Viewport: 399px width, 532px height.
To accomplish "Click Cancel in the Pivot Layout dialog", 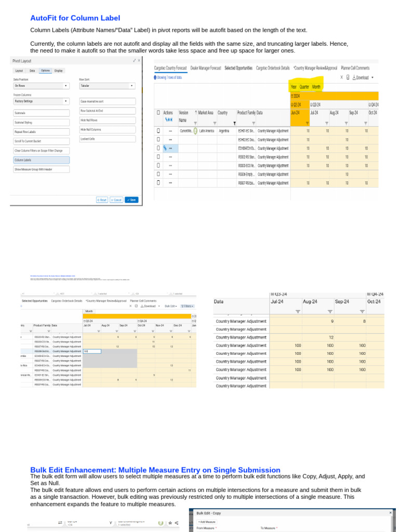I will pos(116,200).
